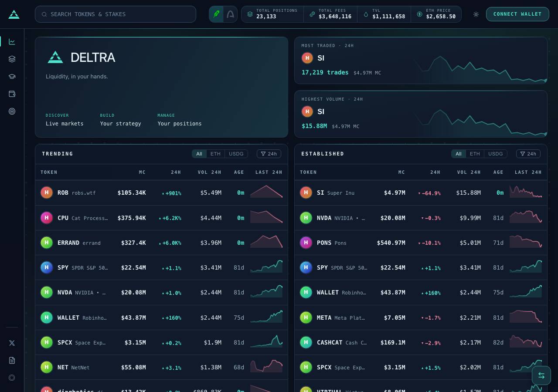Click the SI avatar in Highest Volume card
This screenshot has width=558, height=392.
click(307, 112)
